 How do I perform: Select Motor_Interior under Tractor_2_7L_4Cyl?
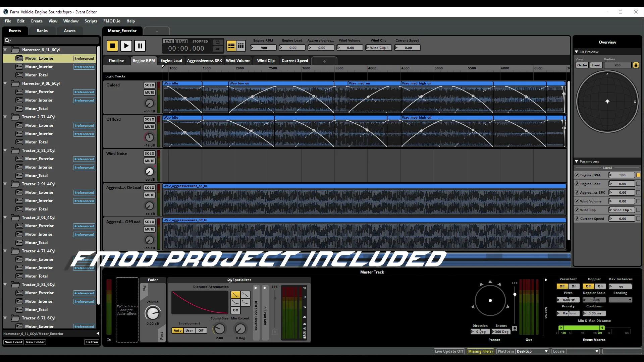[39, 134]
